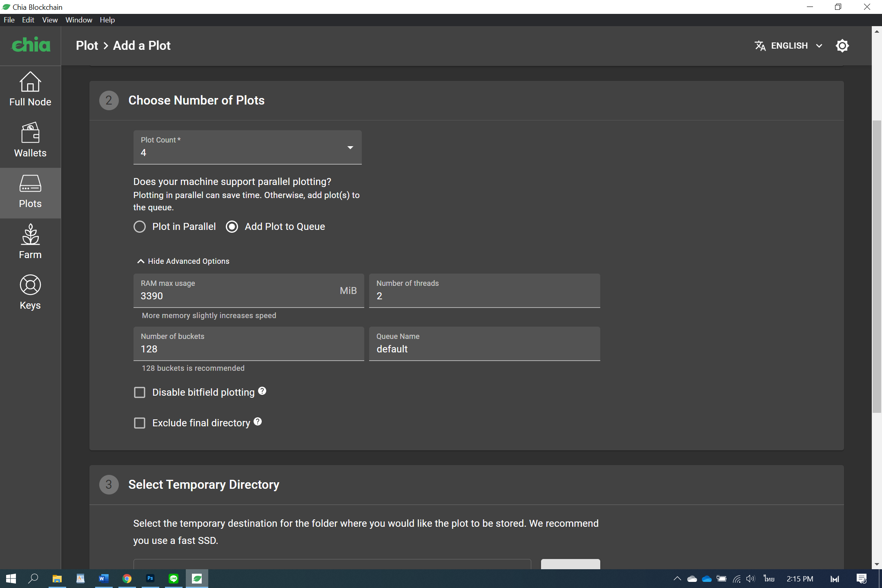Image resolution: width=882 pixels, height=588 pixels.
Task: Click the Select Temporary Directory heading
Action: 204,485
